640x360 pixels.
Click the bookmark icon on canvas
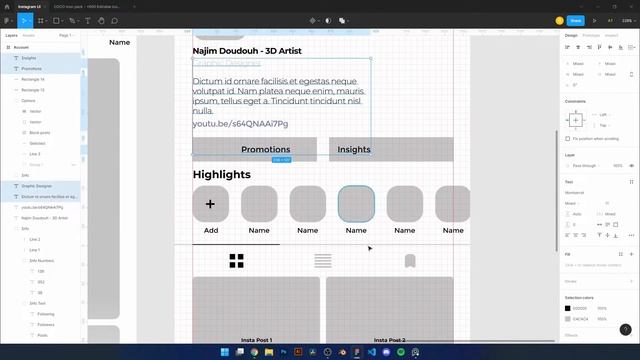tap(410, 261)
